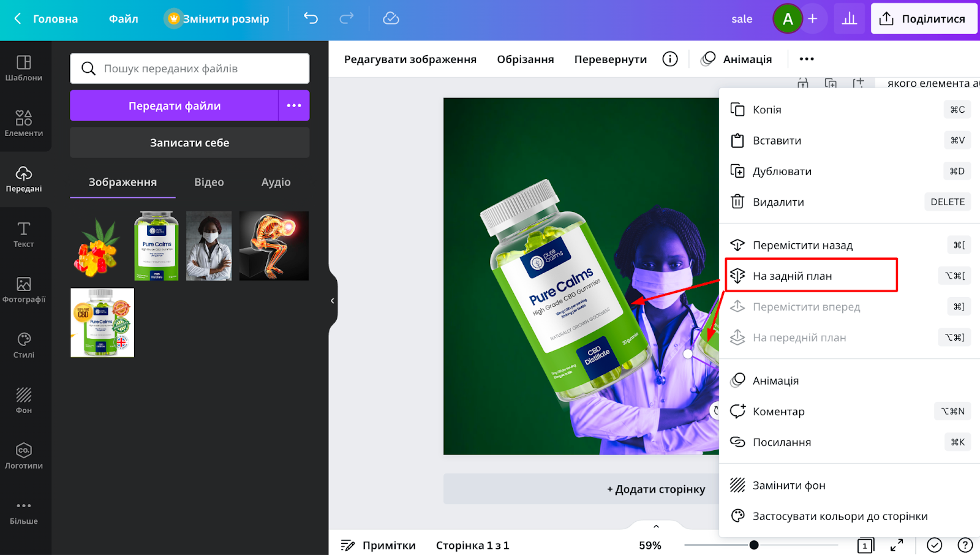Screen dimensions: 980x555
Task: Click the 59% zoom level value
Action: pyautogui.click(x=650, y=545)
